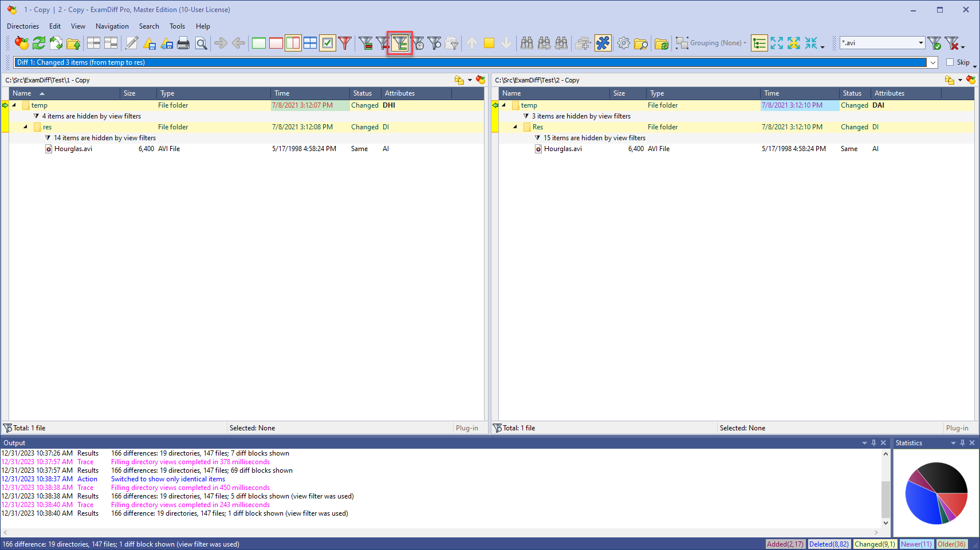
Task: Toggle the checkmark box toolbar button
Action: pyautogui.click(x=328, y=43)
